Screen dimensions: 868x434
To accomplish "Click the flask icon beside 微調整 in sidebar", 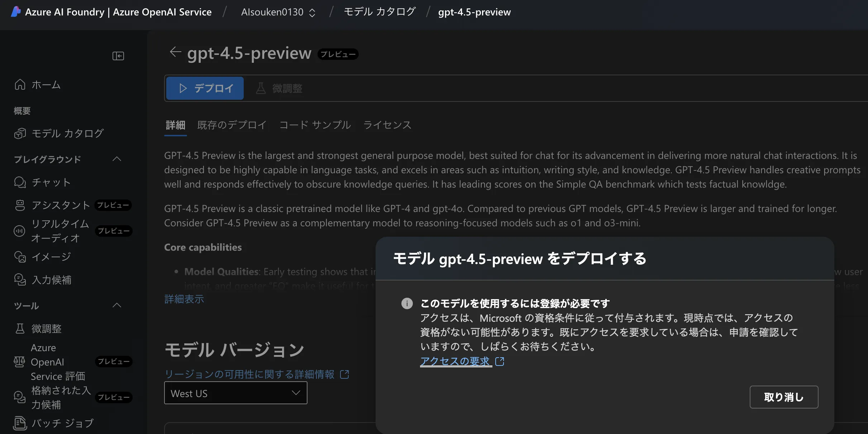I will pos(20,329).
